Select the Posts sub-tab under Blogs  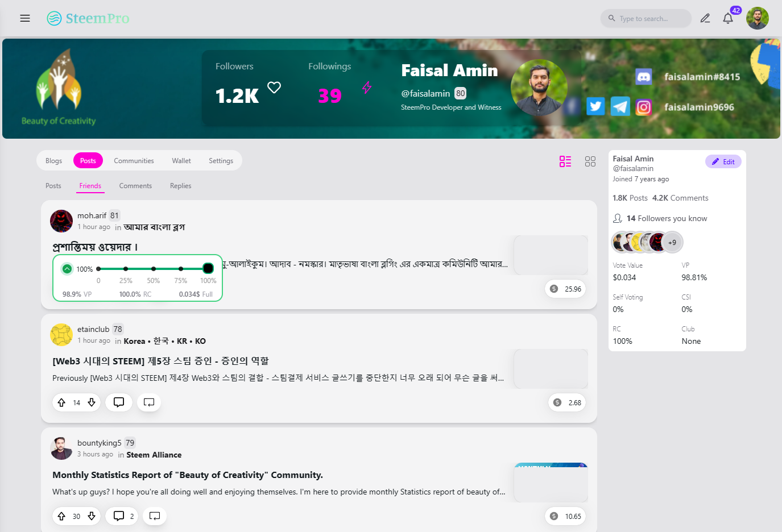(x=53, y=186)
